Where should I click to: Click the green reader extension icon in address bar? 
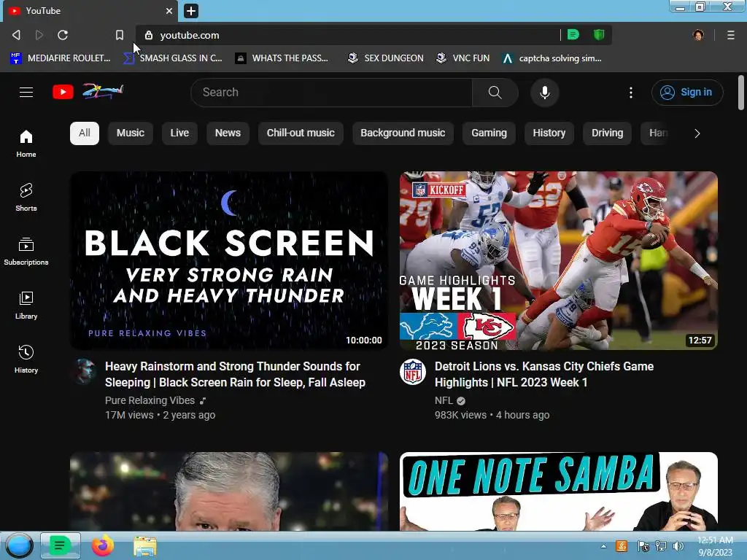[x=573, y=35]
